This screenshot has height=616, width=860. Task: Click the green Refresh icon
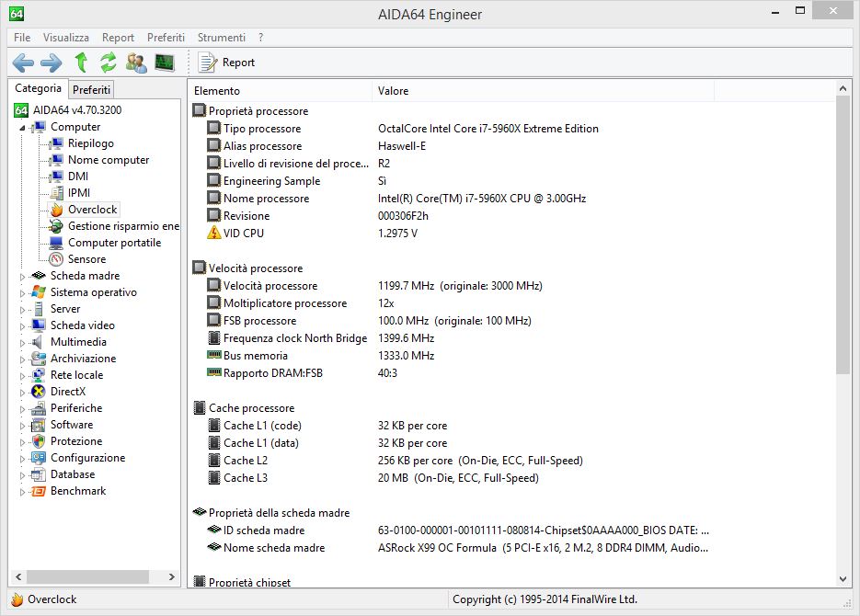(109, 63)
